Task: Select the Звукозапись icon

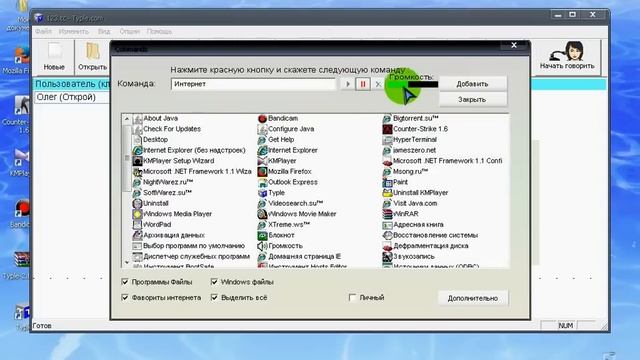Action: pyautogui.click(x=387, y=256)
